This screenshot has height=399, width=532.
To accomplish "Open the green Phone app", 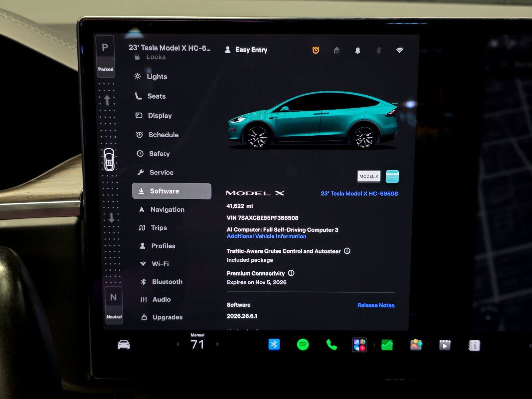I will (332, 345).
